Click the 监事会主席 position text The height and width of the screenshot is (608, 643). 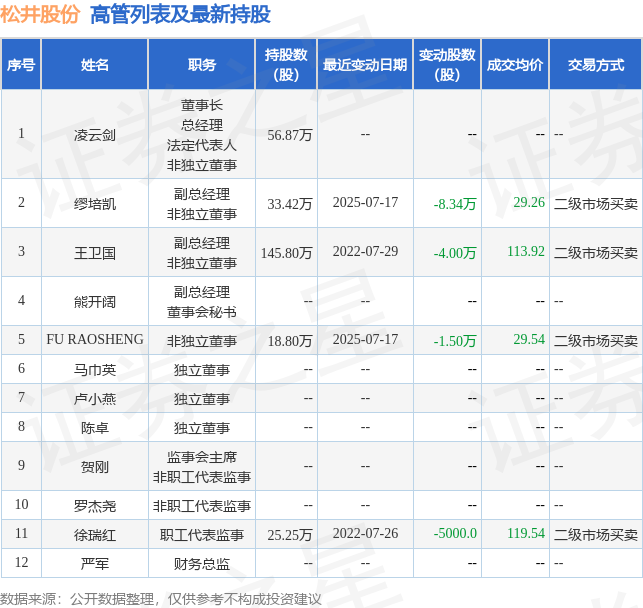tap(202, 457)
